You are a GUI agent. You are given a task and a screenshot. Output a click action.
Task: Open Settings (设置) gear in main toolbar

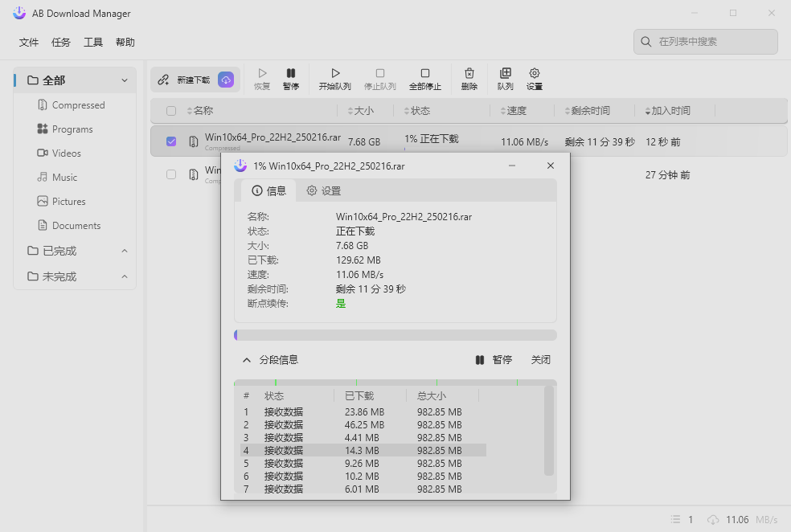pyautogui.click(x=535, y=73)
